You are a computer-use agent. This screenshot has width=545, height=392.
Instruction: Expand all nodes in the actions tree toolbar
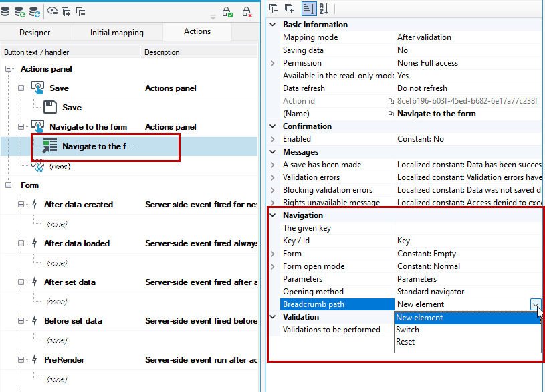[66, 11]
